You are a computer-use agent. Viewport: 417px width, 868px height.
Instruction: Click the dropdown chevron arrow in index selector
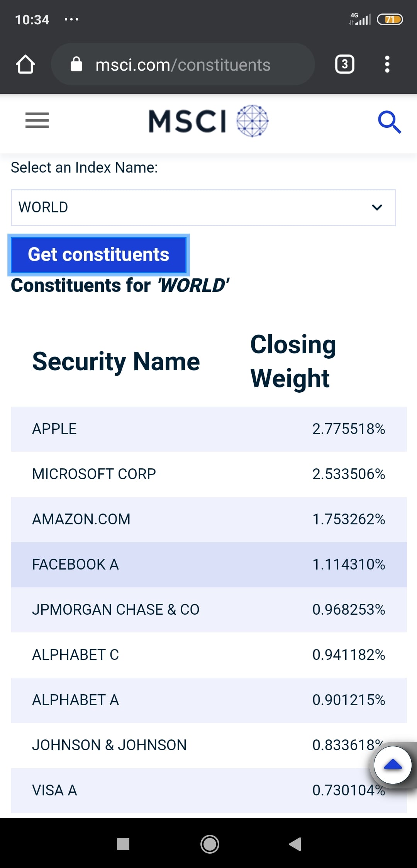coord(377,207)
